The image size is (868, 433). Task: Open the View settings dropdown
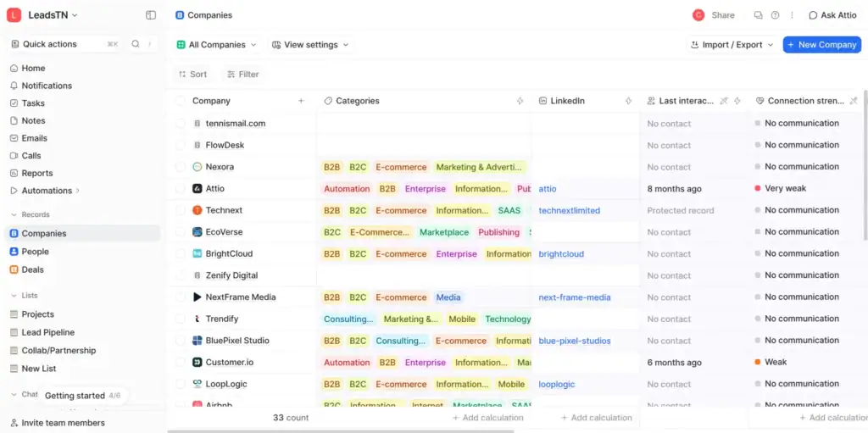tap(310, 45)
